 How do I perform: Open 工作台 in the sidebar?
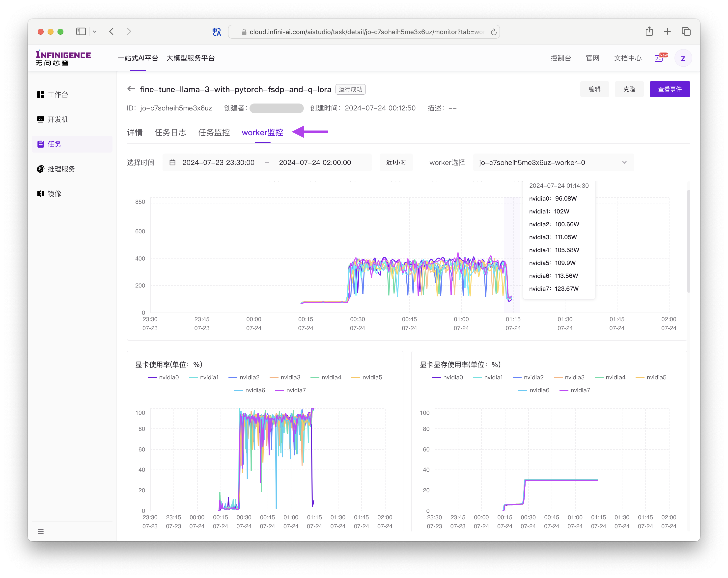(x=72, y=95)
